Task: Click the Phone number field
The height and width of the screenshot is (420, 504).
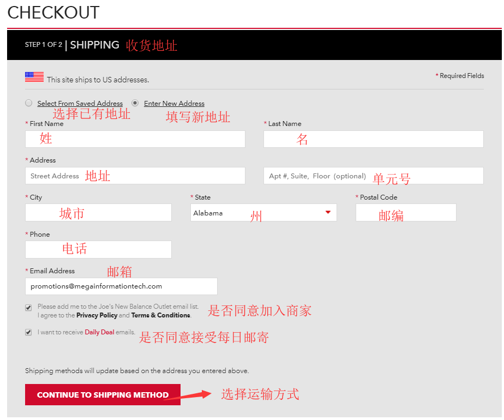Action: [98, 249]
